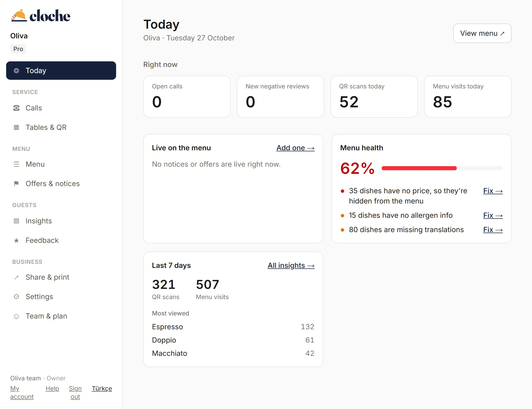Image resolution: width=532 pixels, height=409 pixels.
Task: Fix dishes with no allergen info
Action: click(x=493, y=215)
